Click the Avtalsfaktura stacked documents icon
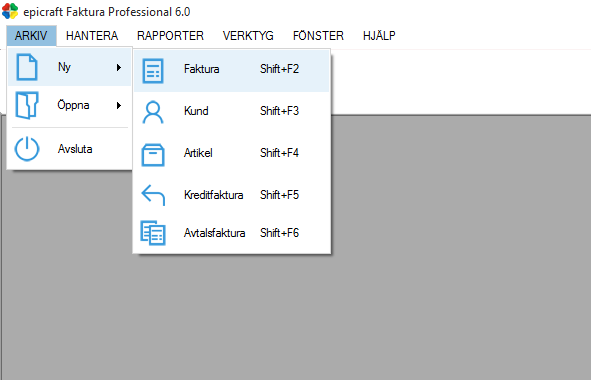 [153, 233]
